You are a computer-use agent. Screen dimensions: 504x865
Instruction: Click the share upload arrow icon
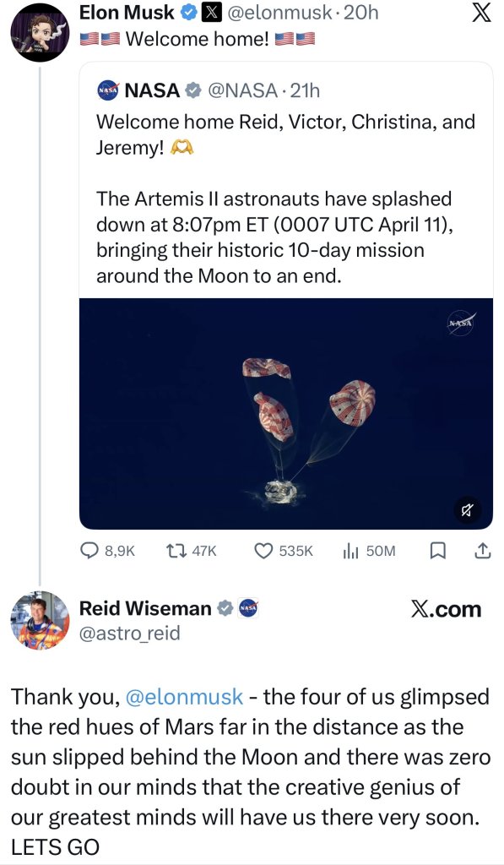point(483,550)
